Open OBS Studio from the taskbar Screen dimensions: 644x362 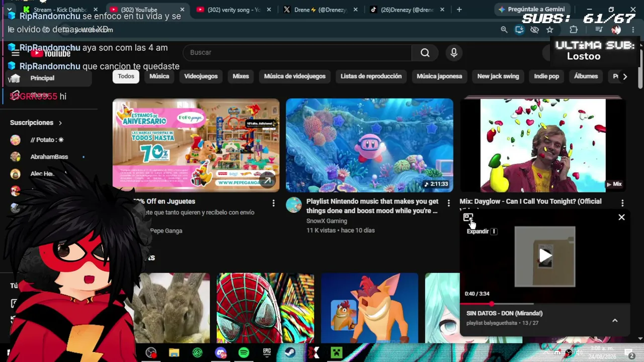coord(151,353)
